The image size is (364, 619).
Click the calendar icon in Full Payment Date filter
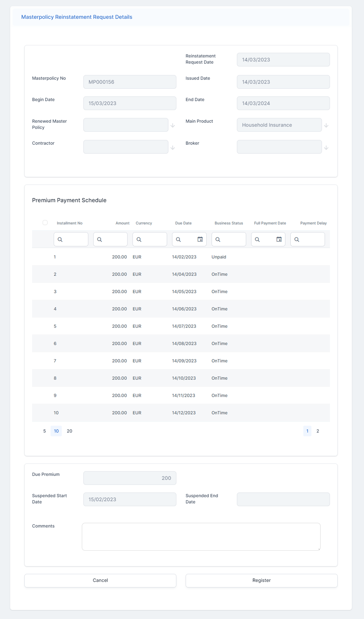[279, 239]
